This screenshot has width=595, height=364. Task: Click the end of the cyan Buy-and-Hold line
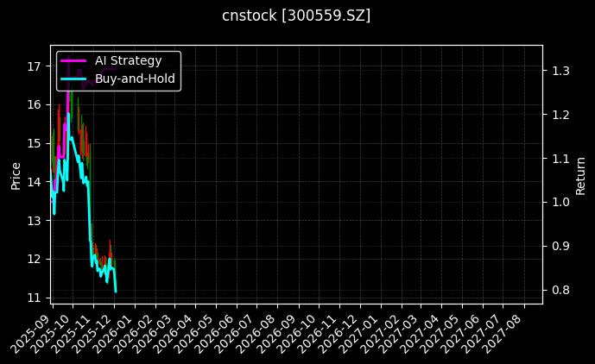click(116, 291)
